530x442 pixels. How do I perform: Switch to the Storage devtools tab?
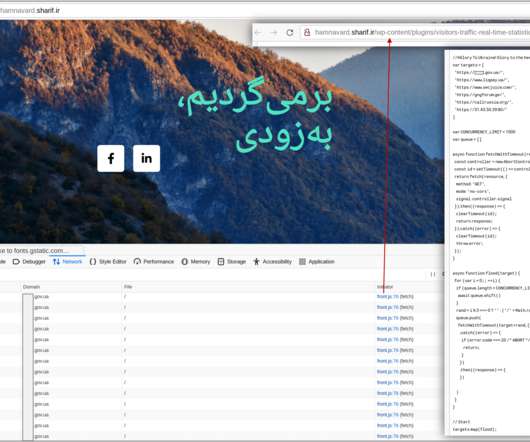(x=232, y=262)
